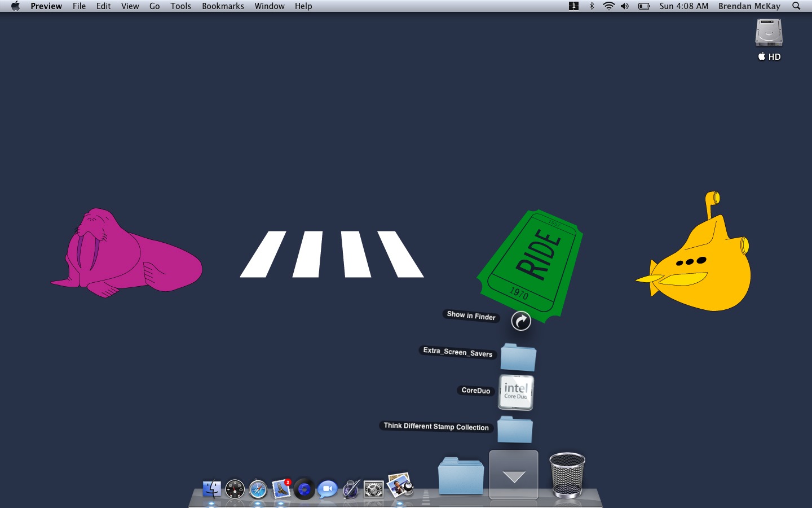Click the Spaces number 1 menu icon

(x=573, y=6)
